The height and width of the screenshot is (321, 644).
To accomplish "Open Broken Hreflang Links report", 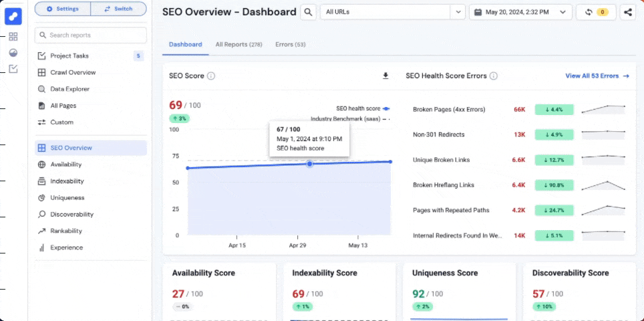I will point(443,185).
